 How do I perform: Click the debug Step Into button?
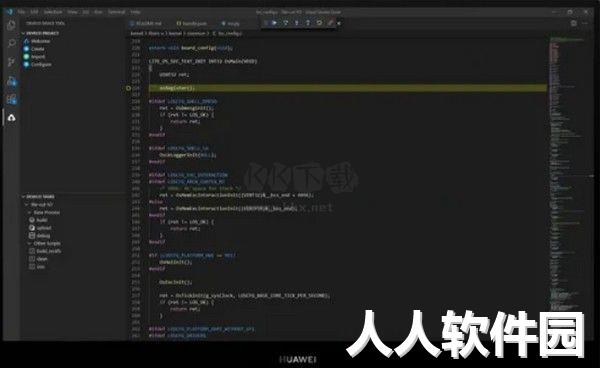[297, 23]
